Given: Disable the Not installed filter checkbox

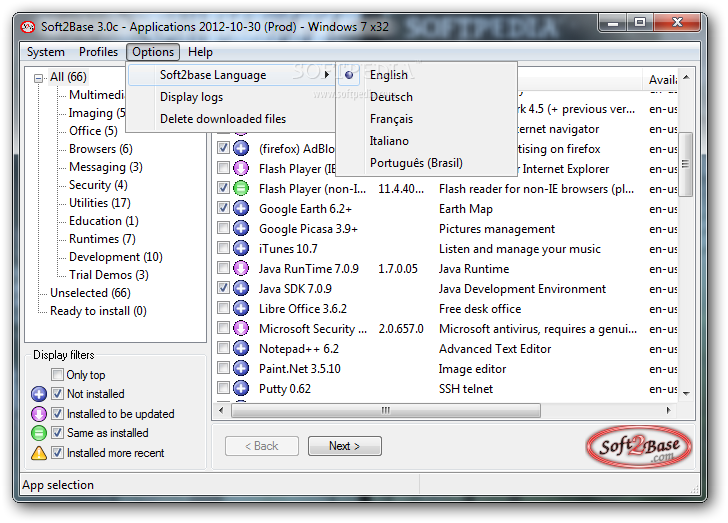Looking at the screenshot, I should click(x=58, y=394).
